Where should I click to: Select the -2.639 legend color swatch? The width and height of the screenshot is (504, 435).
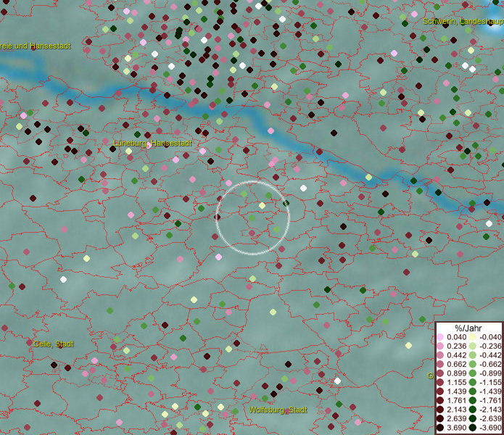[x=473, y=418]
